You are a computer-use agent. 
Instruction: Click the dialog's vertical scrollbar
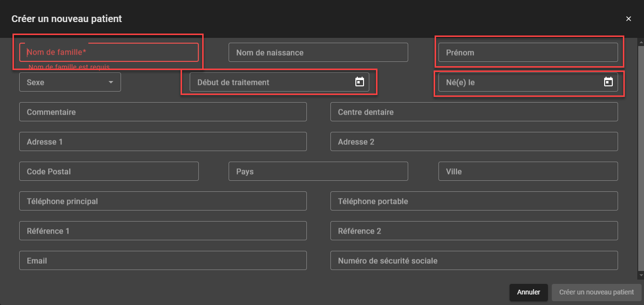641,158
